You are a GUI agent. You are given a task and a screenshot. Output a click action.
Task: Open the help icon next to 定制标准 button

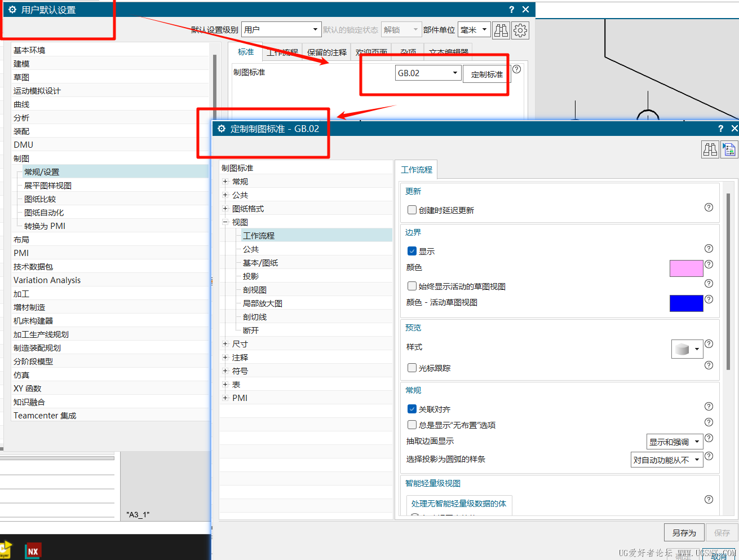click(516, 69)
